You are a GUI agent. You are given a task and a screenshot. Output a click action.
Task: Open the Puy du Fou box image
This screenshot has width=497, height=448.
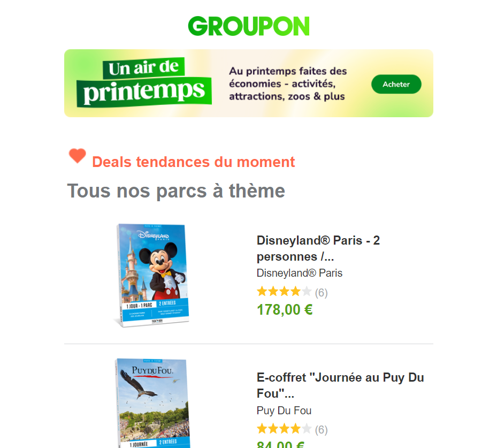pos(153,403)
